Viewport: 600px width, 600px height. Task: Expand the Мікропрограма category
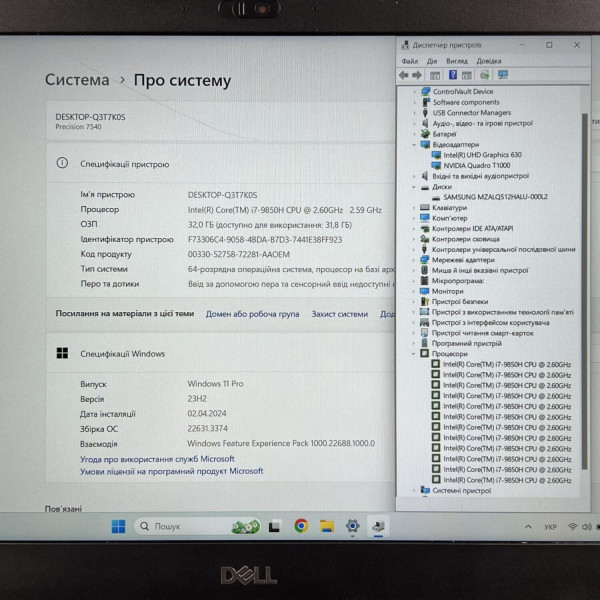coord(414,281)
